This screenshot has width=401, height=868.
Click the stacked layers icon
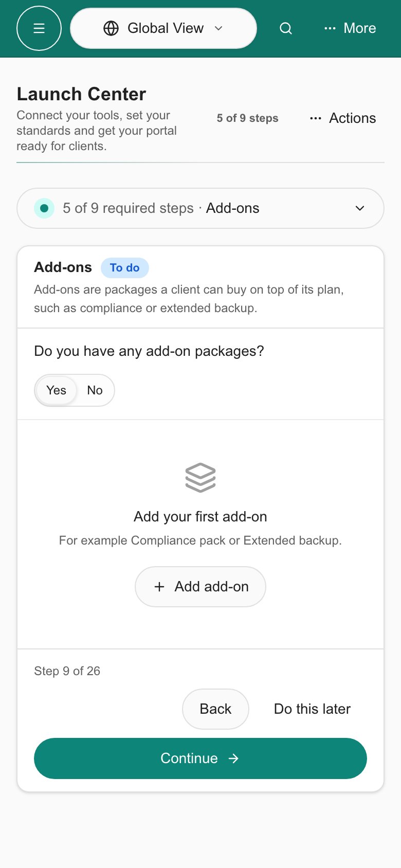coord(200,478)
